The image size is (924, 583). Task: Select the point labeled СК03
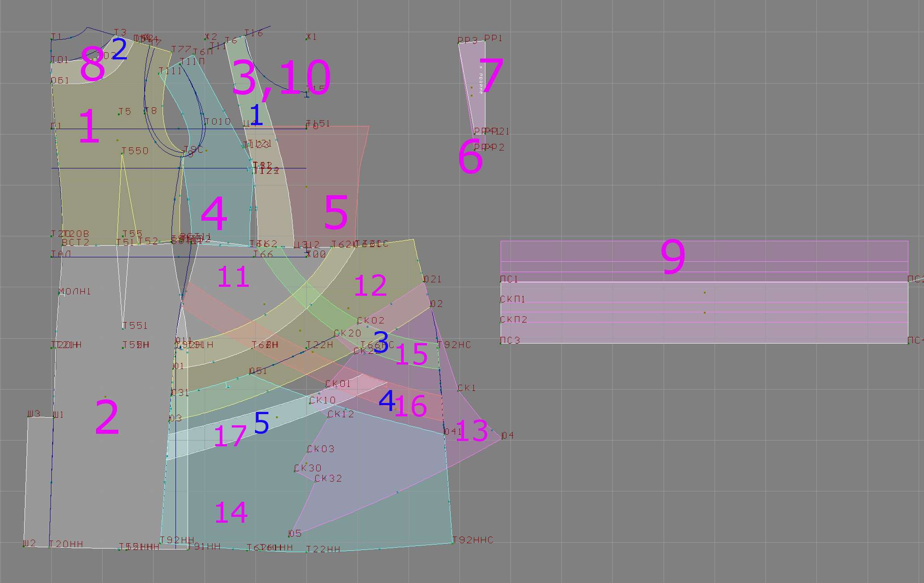pos(308,452)
